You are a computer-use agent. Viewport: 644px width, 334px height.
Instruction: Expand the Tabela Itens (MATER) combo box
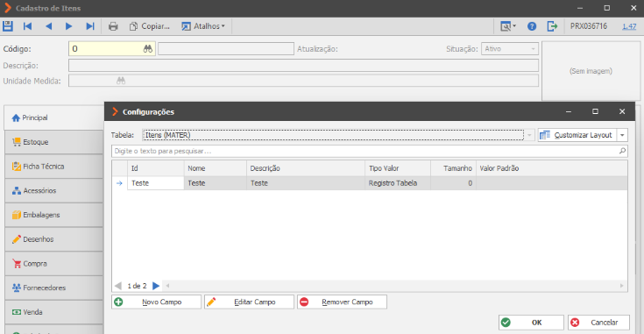(529, 135)
